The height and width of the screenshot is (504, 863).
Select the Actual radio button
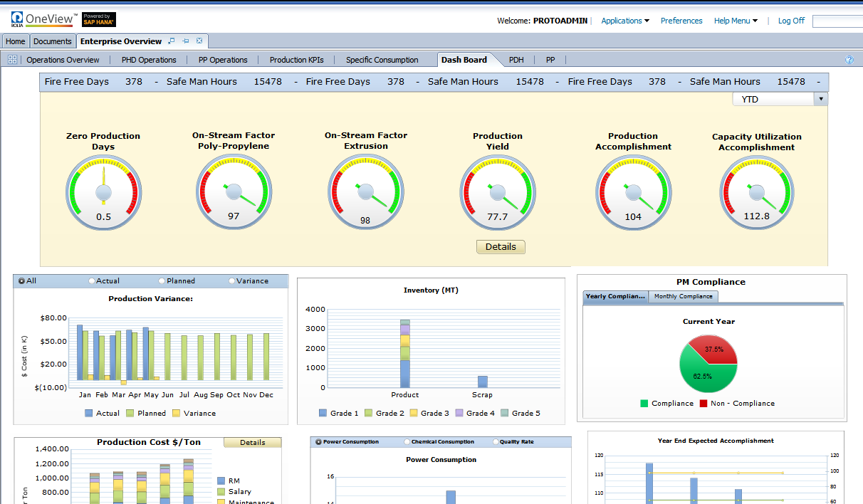pyautogui.click(x=92, y=281)
